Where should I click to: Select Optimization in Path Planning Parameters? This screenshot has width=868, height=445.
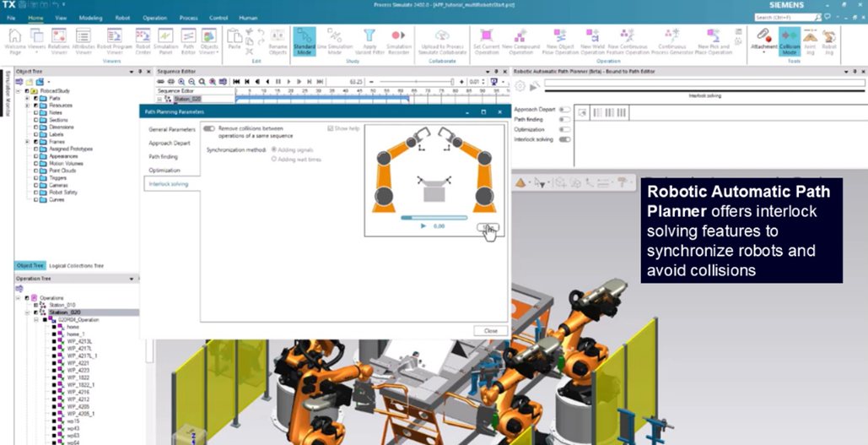(164, 170)
